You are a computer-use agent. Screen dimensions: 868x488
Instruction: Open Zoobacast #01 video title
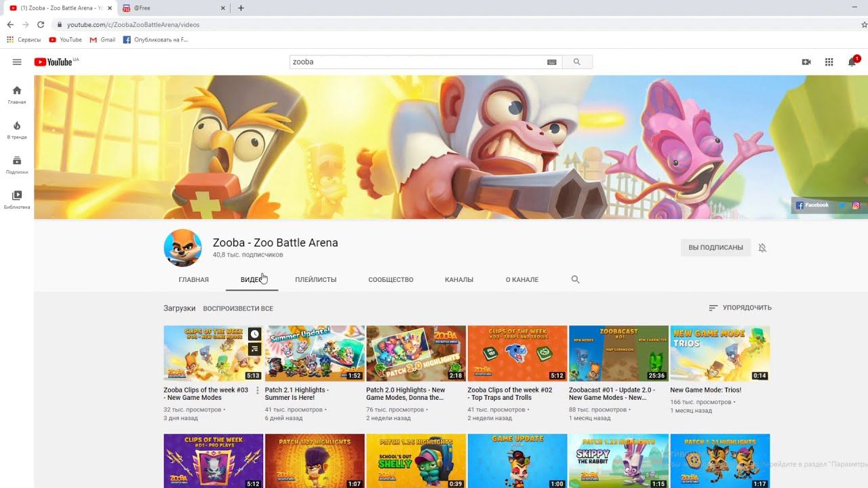[x=612, y=394]
